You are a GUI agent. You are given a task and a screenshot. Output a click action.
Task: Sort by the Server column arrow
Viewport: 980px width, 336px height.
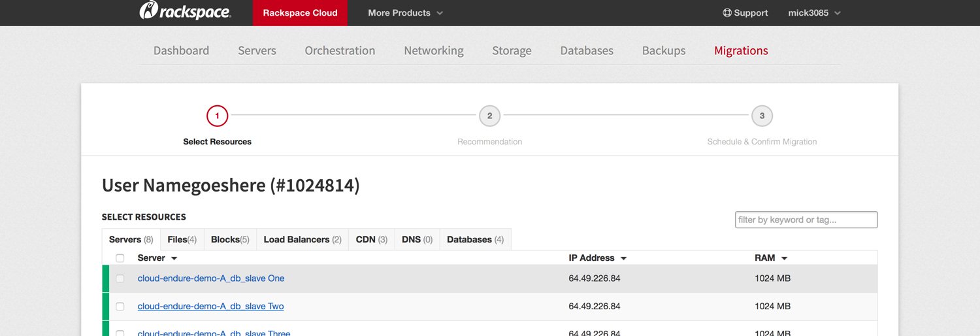click(174, 259)
